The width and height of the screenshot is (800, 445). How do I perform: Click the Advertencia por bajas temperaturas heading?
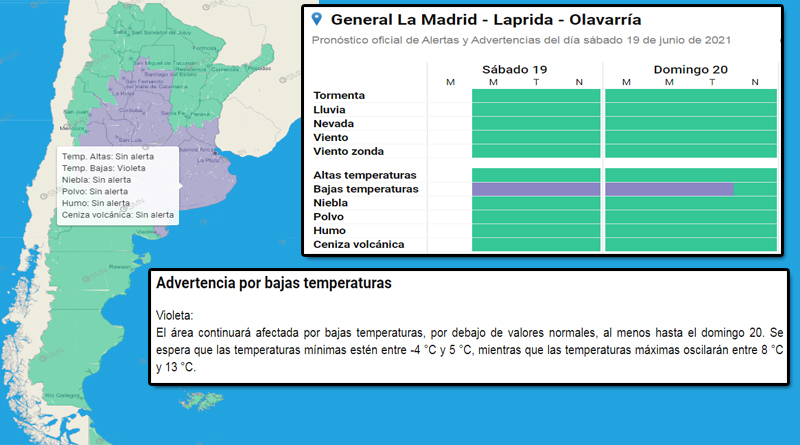pos(273,284)
